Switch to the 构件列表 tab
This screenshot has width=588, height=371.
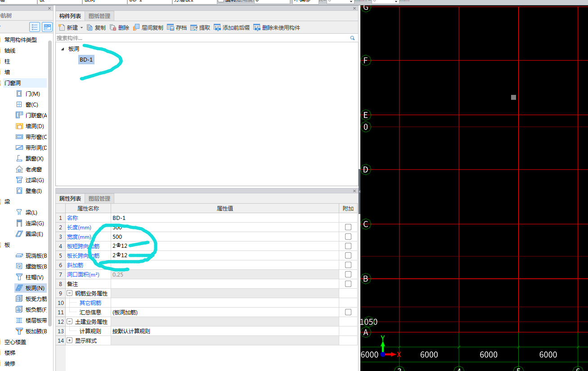pyautogui.click(x=70, y=16)
